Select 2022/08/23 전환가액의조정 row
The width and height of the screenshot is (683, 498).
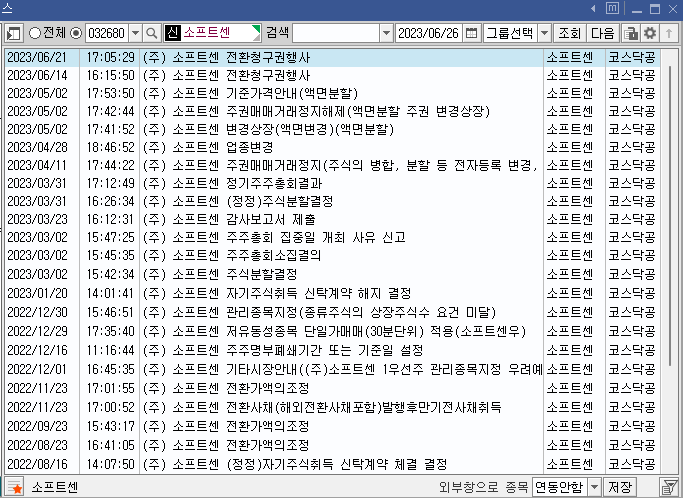[x=332, y=445]
